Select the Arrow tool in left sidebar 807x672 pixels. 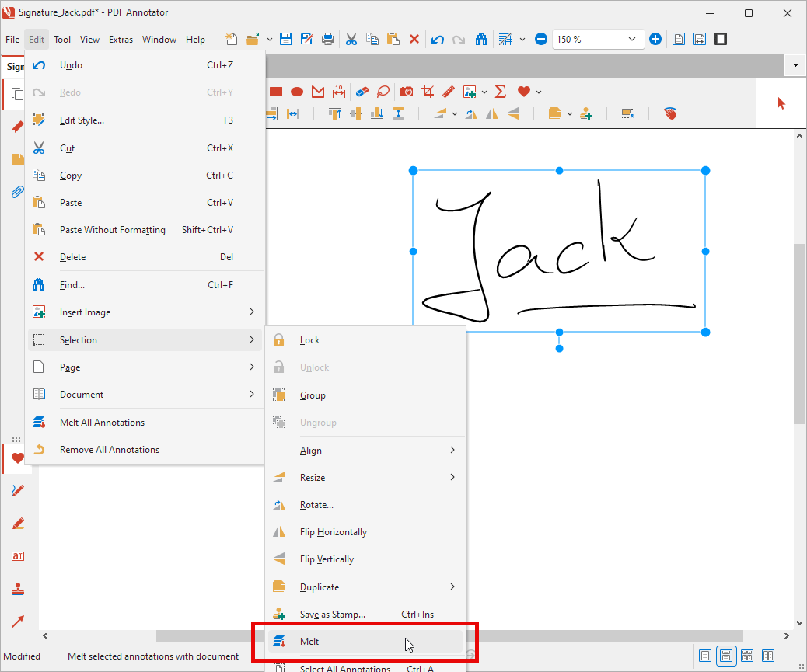point(17,622)
